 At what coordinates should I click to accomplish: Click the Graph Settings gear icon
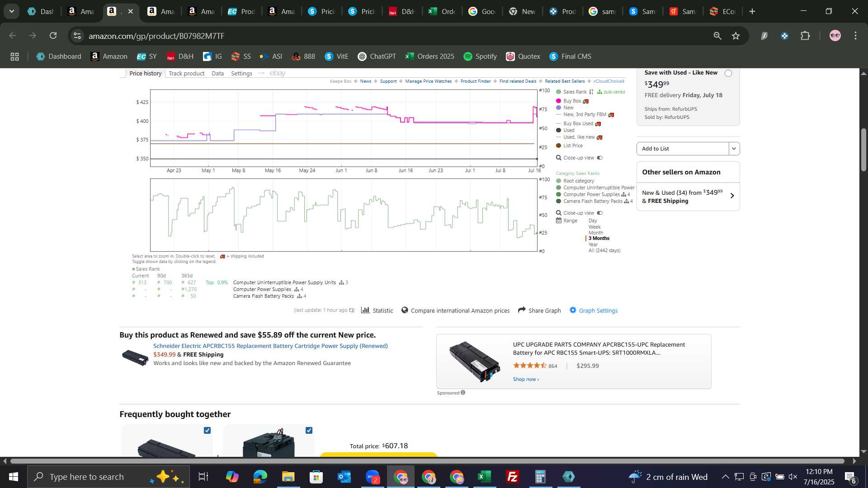pos(573,310)
